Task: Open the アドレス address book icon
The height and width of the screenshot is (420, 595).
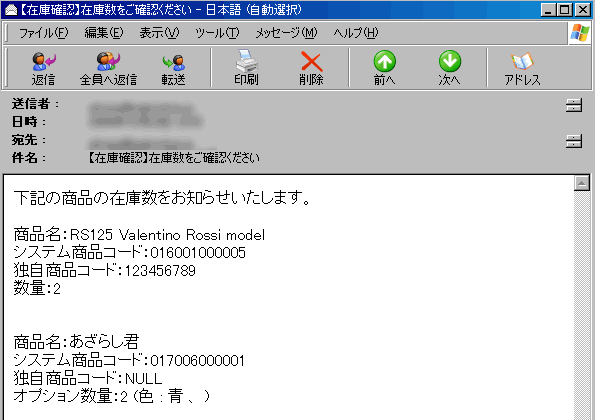Action: click(x=523, y=68)
